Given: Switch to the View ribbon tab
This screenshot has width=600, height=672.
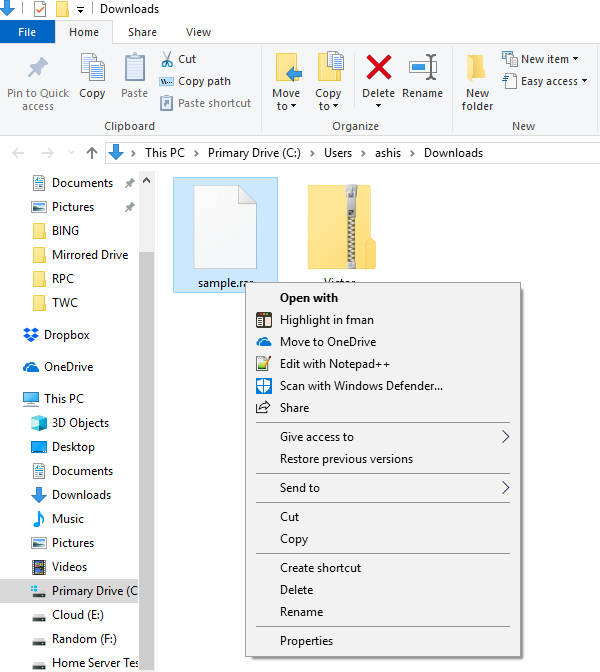Looking at the screenshot, I should tap(198, 32).
